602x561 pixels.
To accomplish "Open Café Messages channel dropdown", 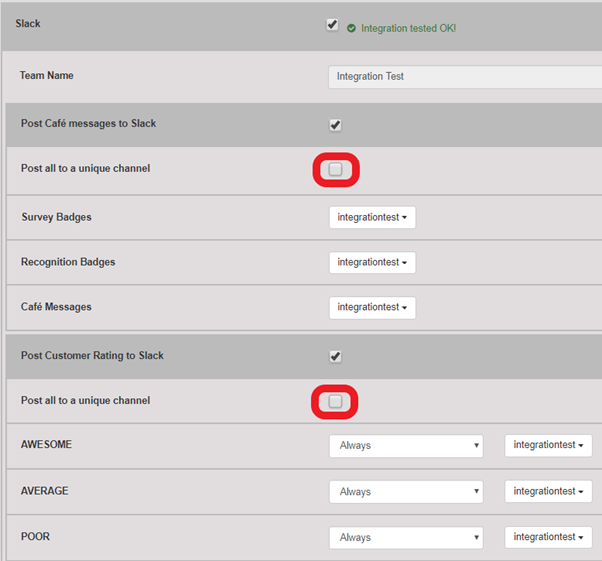I will coord(372,307).
